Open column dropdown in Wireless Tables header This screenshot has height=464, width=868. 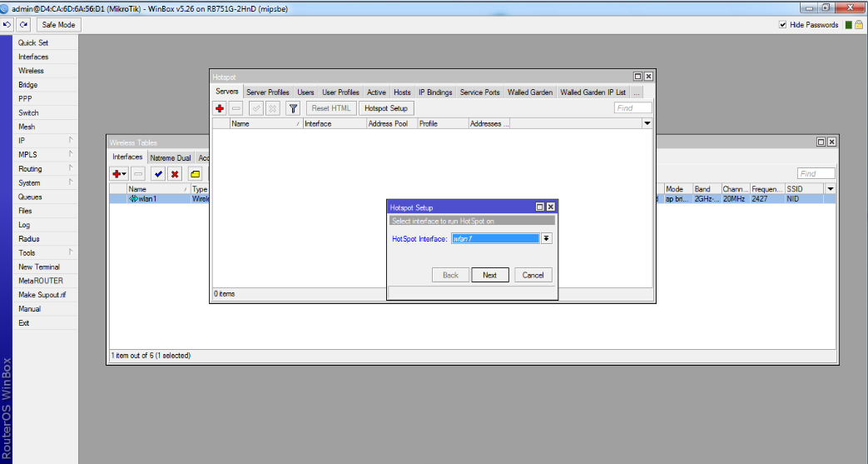pos(831,189)
